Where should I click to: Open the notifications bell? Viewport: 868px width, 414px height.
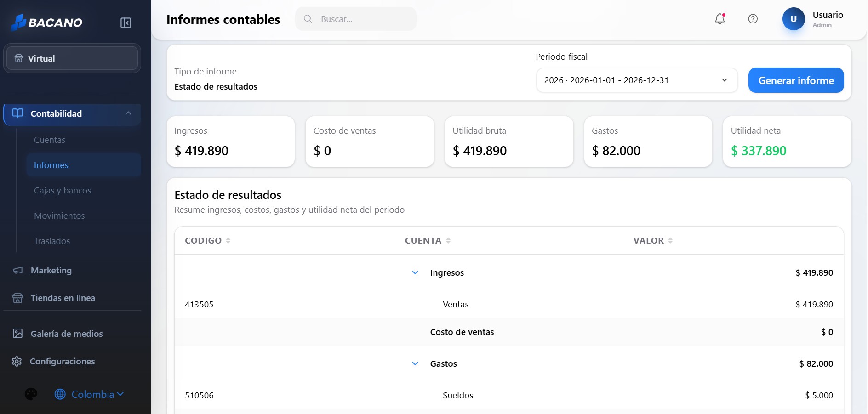(720, 19)
